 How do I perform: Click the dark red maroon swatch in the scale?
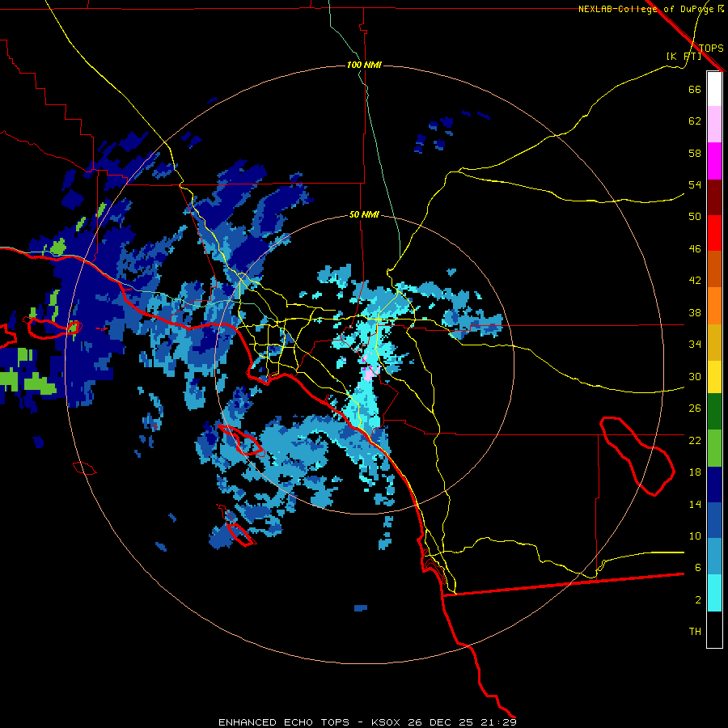714,197
